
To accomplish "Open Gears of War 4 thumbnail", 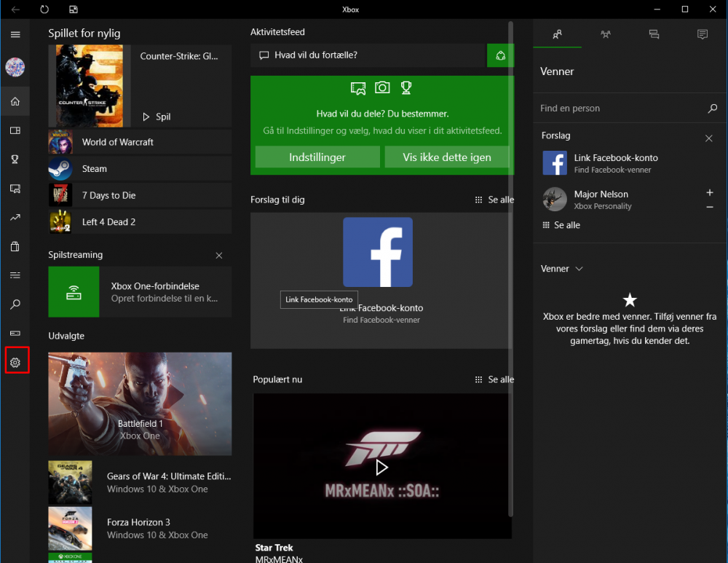I will click(70, 482).
